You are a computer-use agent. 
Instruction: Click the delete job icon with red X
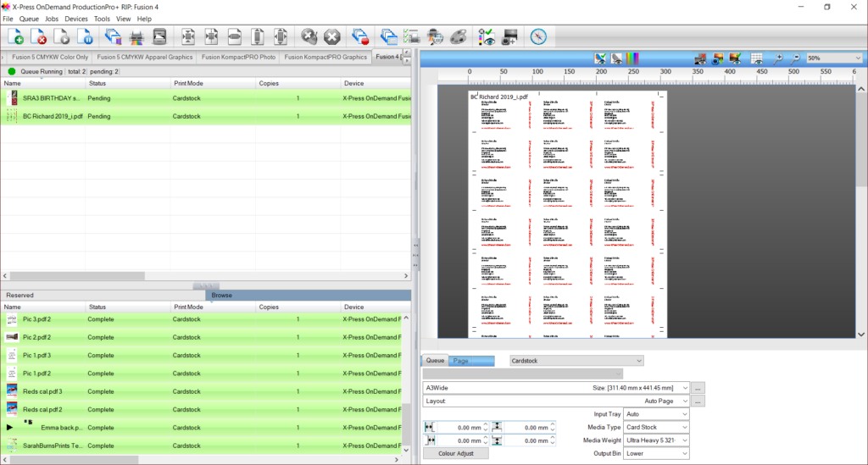click(x=38, y=37)
